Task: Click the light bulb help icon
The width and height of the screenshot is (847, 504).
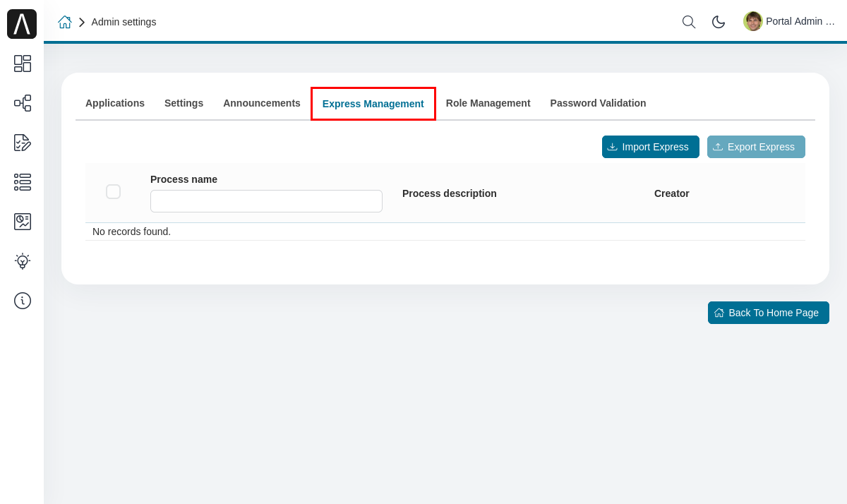Action: [x=22, y=260]
